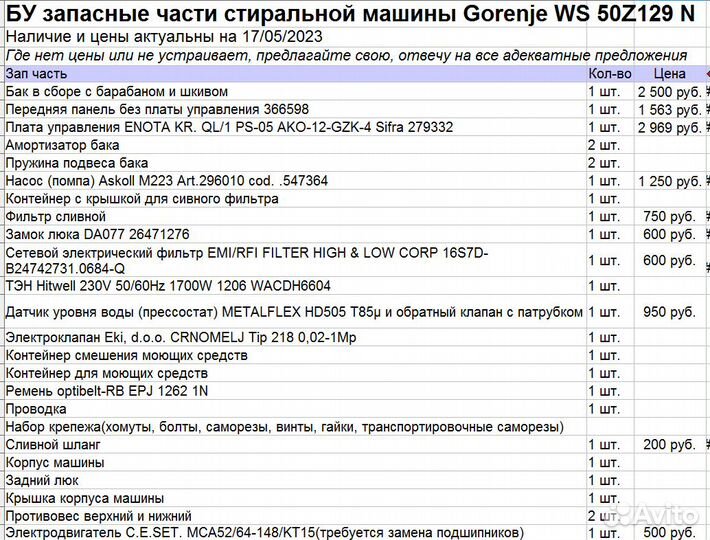Click quantity '1 шт.' for Проводка

(604, 409)
